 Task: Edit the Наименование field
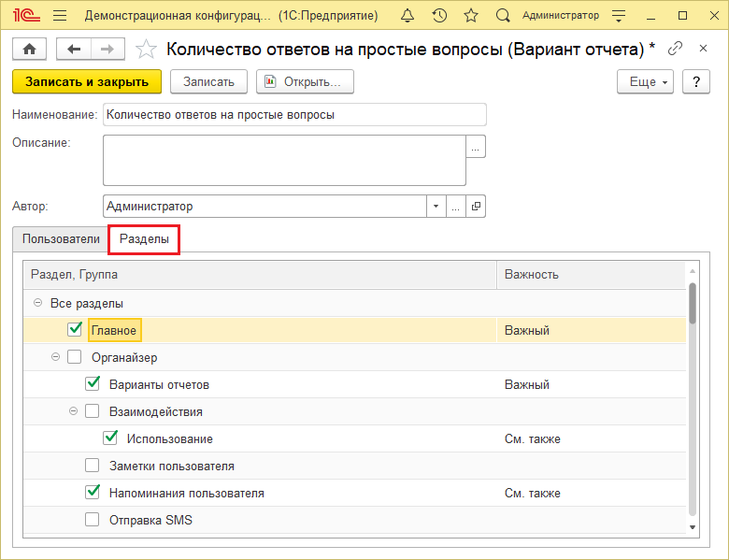(294, 115)
